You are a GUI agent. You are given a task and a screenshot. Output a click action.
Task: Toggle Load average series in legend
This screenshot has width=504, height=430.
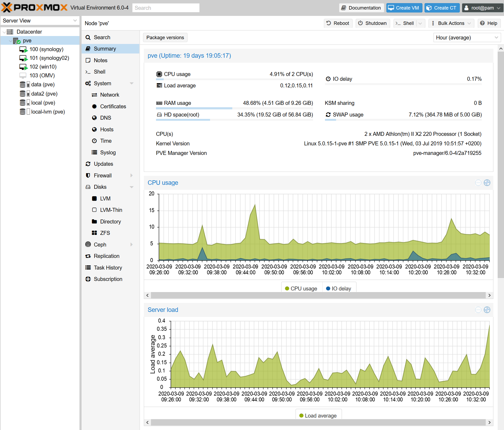pos(318,416)
